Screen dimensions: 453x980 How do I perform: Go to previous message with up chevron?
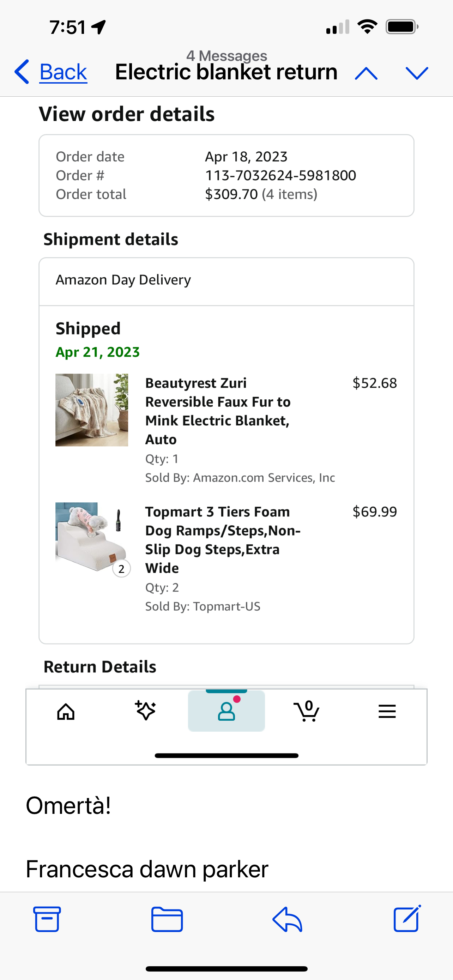[366, 73]
